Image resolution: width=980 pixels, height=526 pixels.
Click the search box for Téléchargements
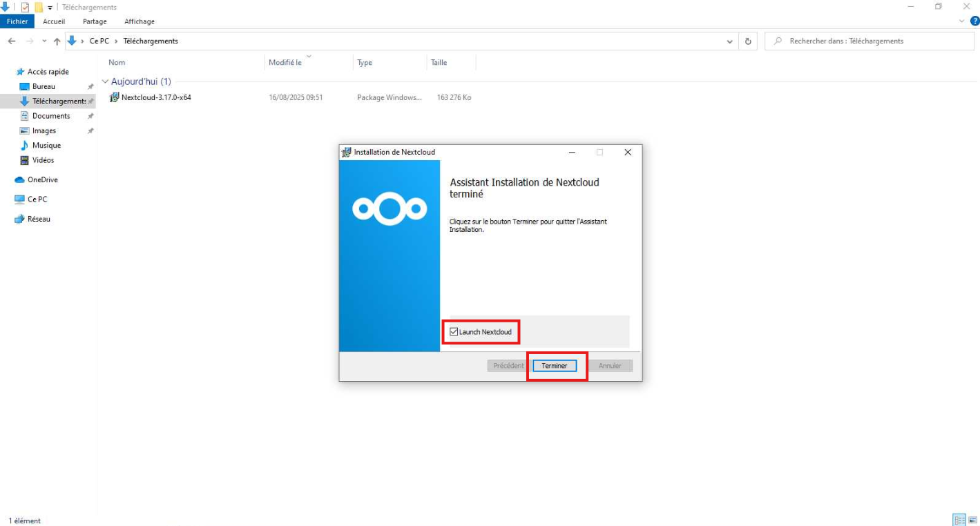click(x=869, y=41)
